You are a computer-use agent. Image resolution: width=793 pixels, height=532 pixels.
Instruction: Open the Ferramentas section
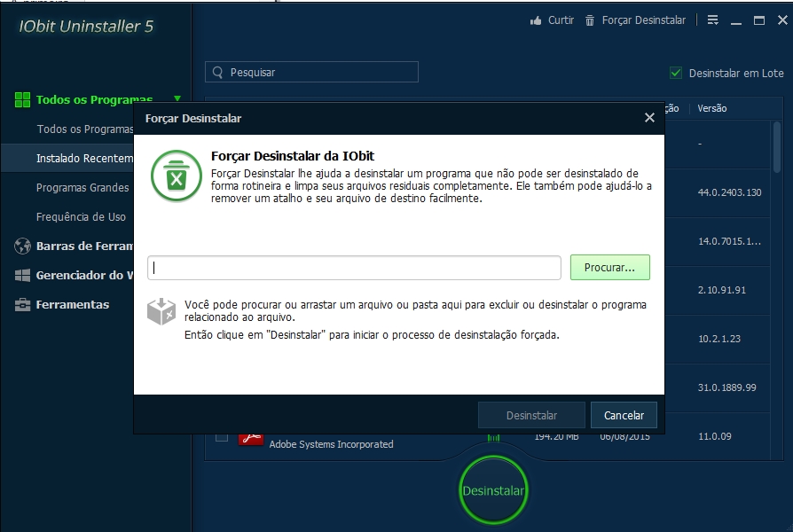(73, 304)
